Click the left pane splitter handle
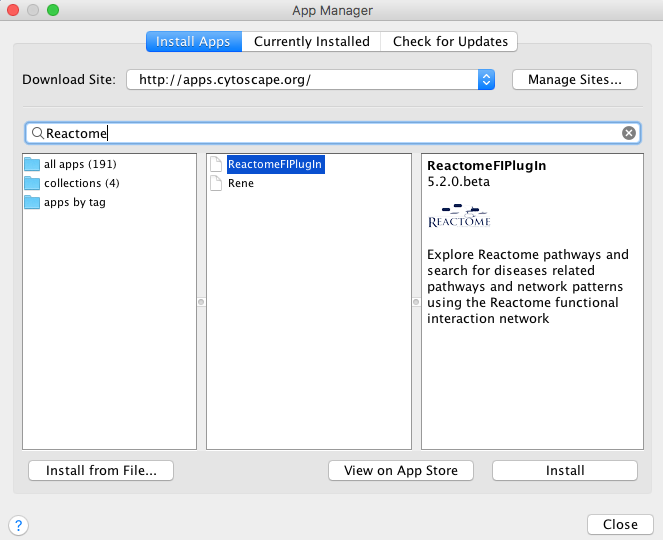The width and height of the screenshot is (663, 540). (201, 302)
